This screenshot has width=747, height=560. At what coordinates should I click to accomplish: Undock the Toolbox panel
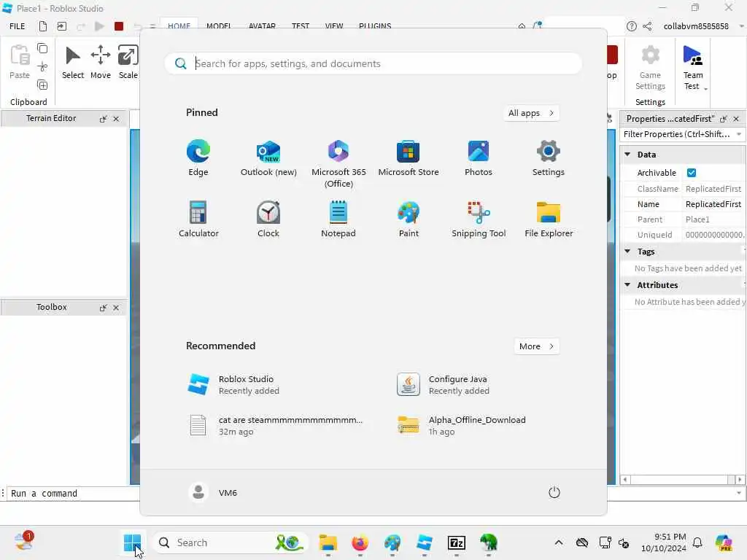tap(103, 308)
